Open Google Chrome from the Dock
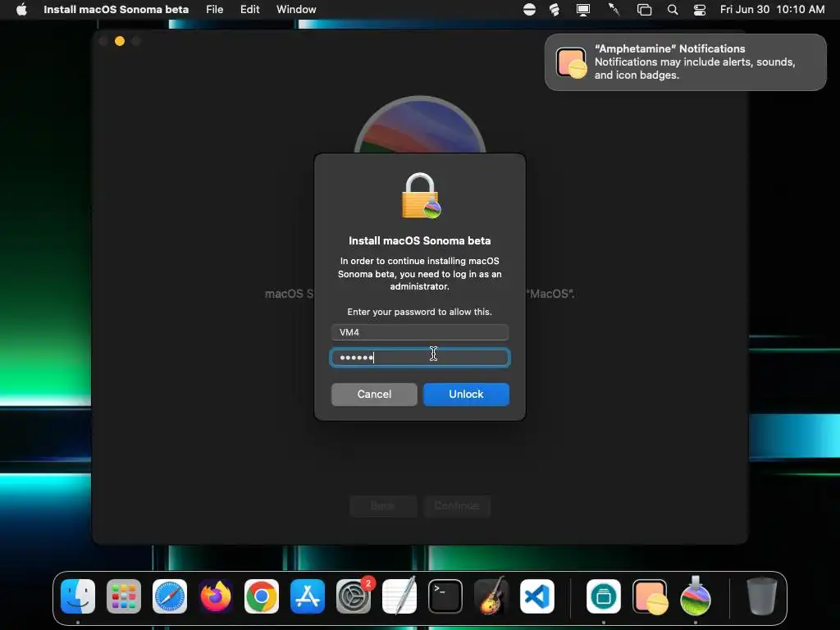This screenshot has height=630, width=840. click(262, 596)
